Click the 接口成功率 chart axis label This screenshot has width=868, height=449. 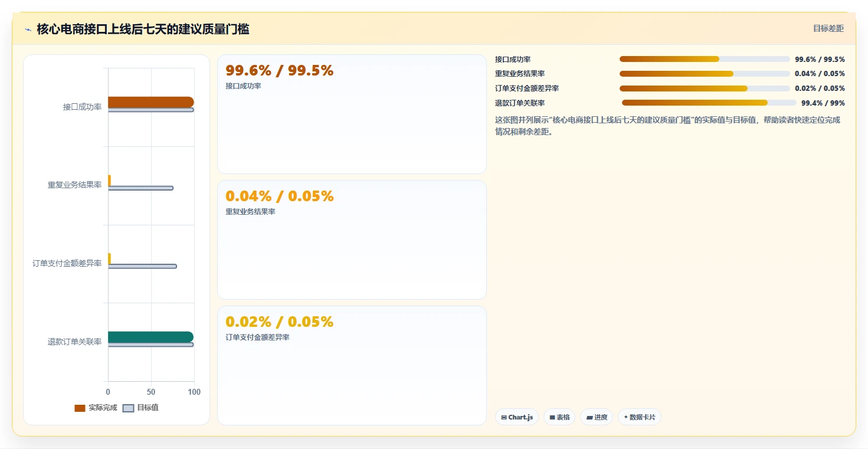pyautogui.click(x=83, y=107)
